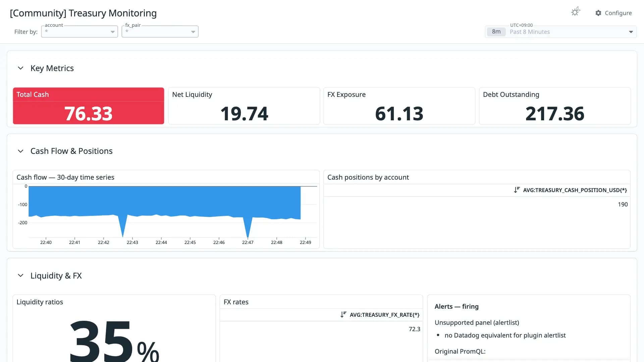The height and width of the screenshot is (362, 644).
Task: Select the FX Exposure 61.13 value
Action: 399,114
